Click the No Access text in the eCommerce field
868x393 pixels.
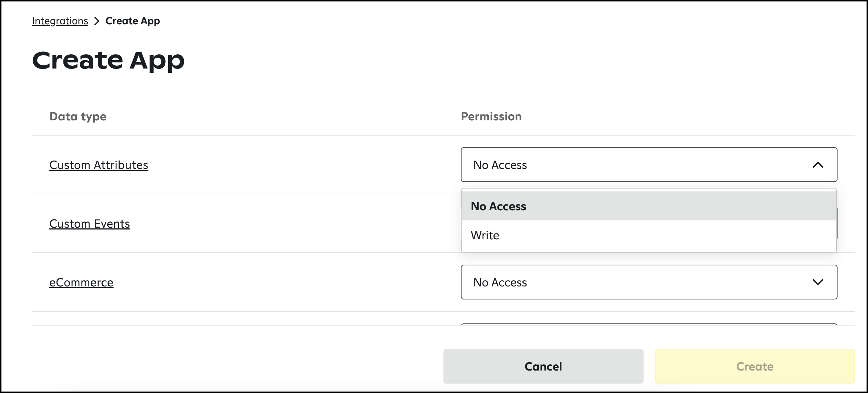[x=500, y=282]
